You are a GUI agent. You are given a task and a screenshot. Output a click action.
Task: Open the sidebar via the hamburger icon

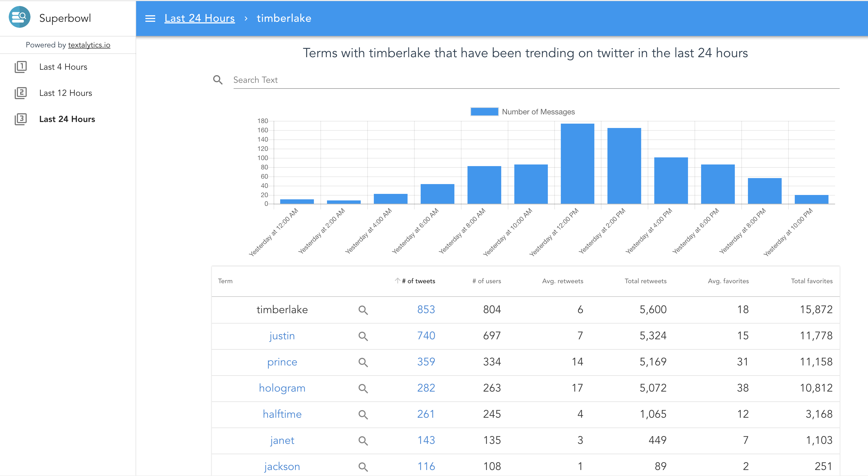click(150, 18)
